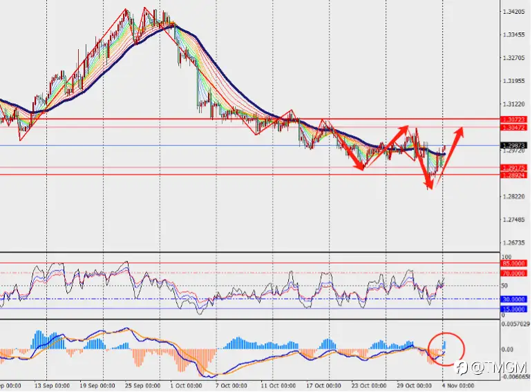Screen dimensions: 532x392
Task: Click the 25 Sep 00:00 date label
Action: pos(142,386)
